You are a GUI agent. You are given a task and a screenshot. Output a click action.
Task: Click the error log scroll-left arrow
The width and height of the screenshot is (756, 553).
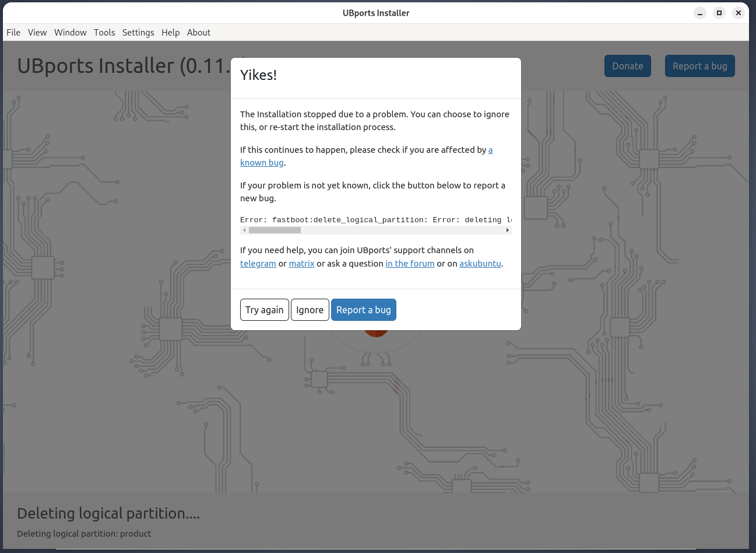tap(244, 230)
